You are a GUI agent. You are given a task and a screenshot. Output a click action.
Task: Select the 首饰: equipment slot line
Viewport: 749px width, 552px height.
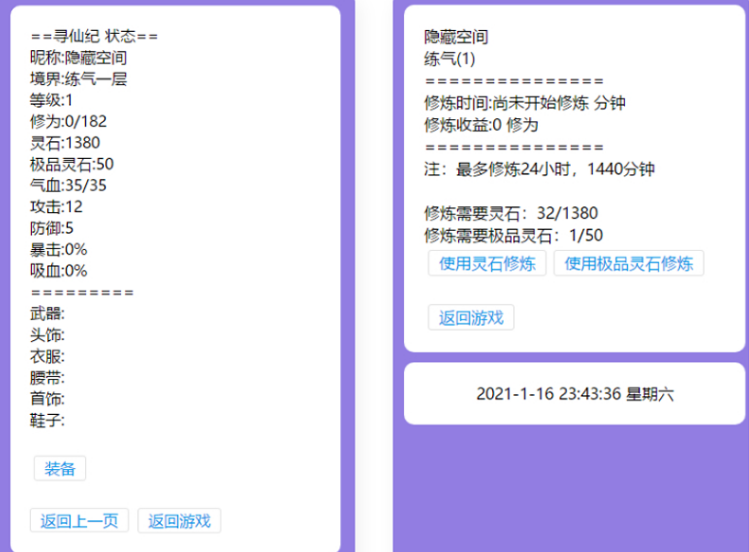[47, 399]
